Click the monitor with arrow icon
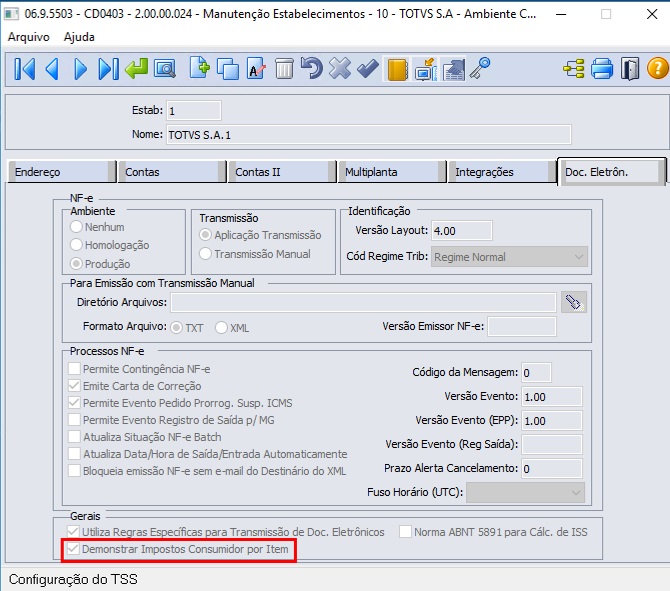This screenshot has width=670, height=591. point(425,69)
